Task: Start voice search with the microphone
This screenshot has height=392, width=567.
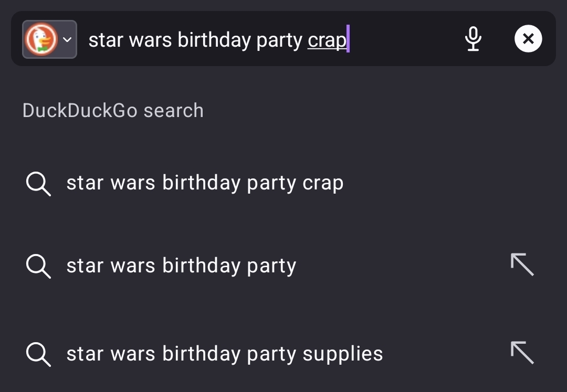Action: 473,39
